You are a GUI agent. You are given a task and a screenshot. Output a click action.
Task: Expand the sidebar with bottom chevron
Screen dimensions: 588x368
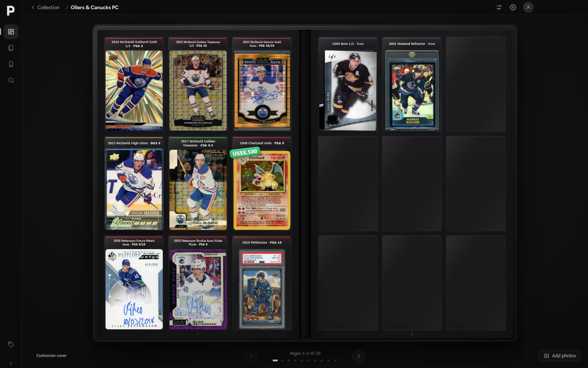11,363
